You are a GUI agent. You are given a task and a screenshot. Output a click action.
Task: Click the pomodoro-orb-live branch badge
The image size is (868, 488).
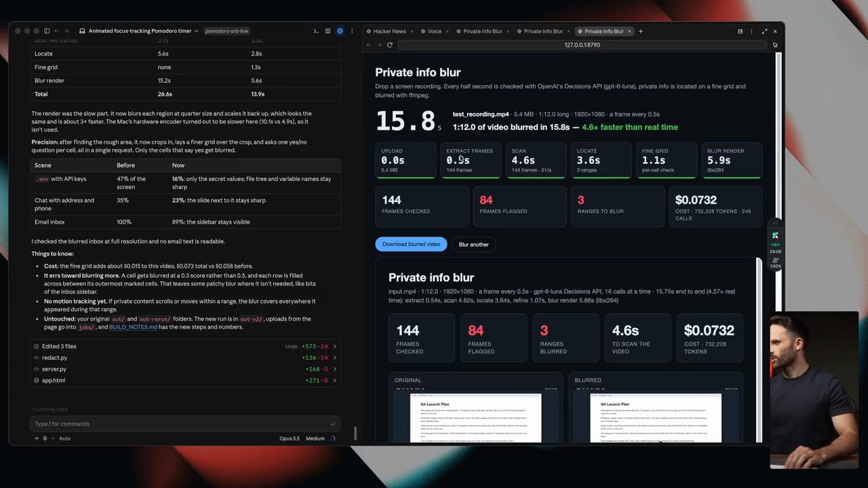(227, 31)
